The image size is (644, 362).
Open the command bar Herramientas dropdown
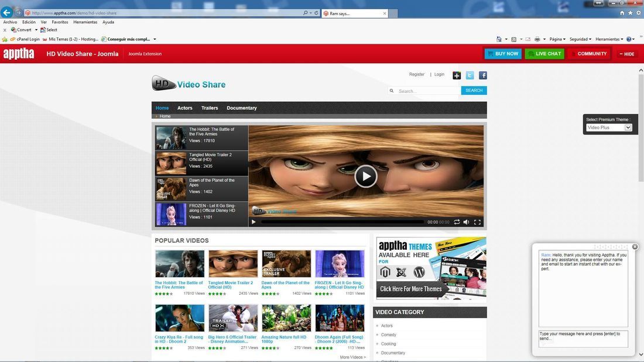point(609,39)
